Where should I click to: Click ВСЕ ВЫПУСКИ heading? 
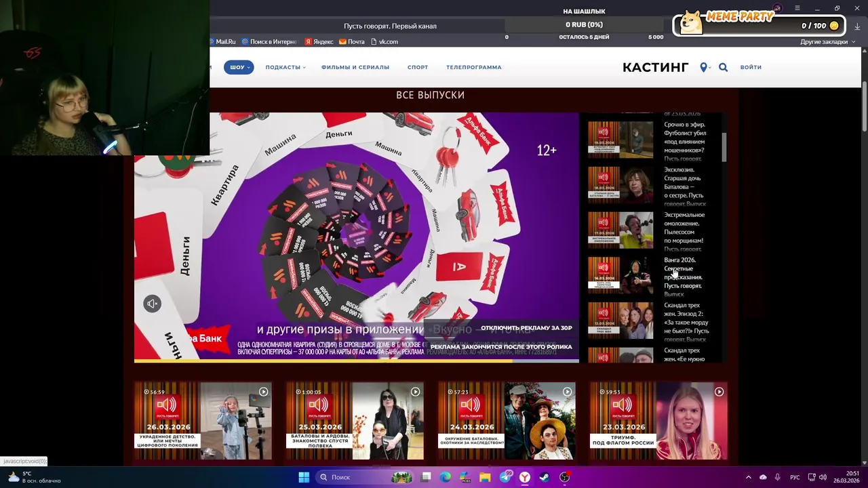[430, 95]
